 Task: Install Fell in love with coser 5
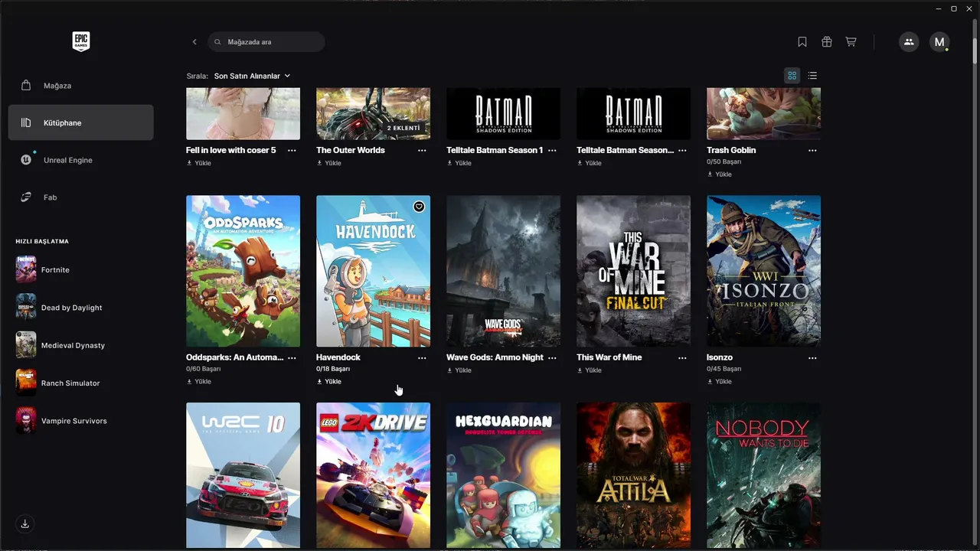click(x=199, y=163)
